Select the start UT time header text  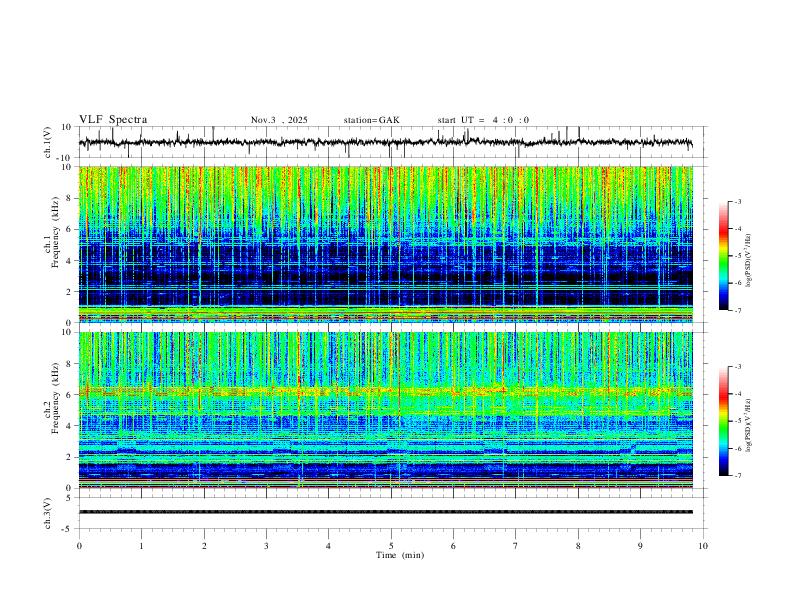pos(483,120)
